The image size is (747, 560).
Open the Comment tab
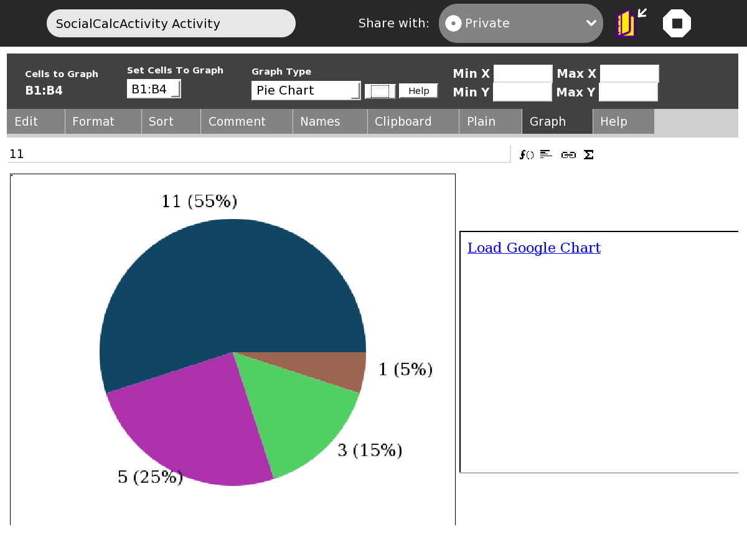pos(247,121)
